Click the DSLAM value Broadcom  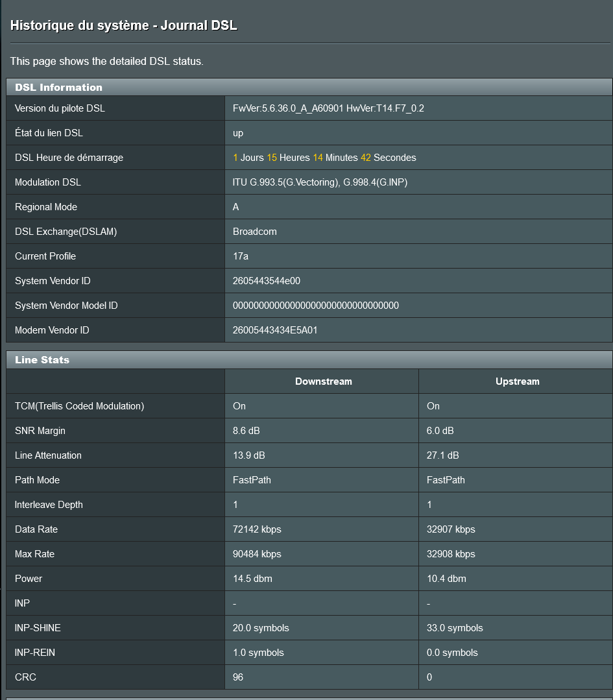click(254, 232)
